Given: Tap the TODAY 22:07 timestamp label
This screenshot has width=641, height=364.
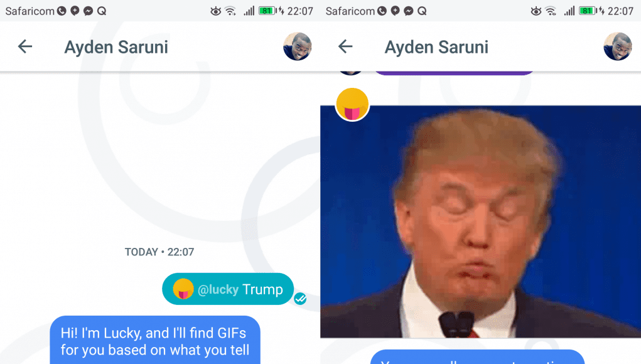Looking at the screenshot, I should tap(159, 252).
